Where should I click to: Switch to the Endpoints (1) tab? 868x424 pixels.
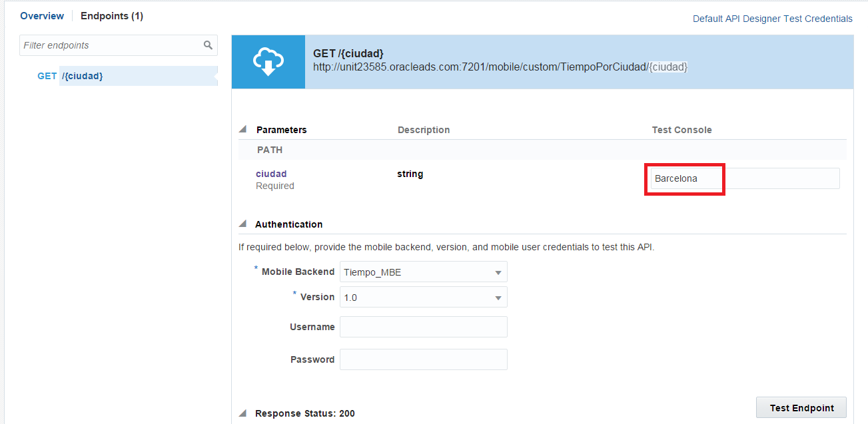coord(112,16)
